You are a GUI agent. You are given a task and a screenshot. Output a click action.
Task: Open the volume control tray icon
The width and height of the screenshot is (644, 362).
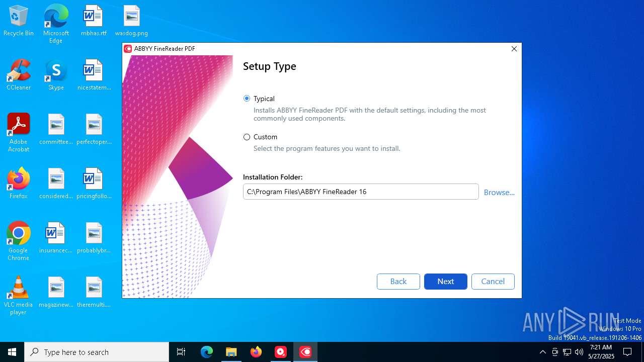click(x=579, y=352)
